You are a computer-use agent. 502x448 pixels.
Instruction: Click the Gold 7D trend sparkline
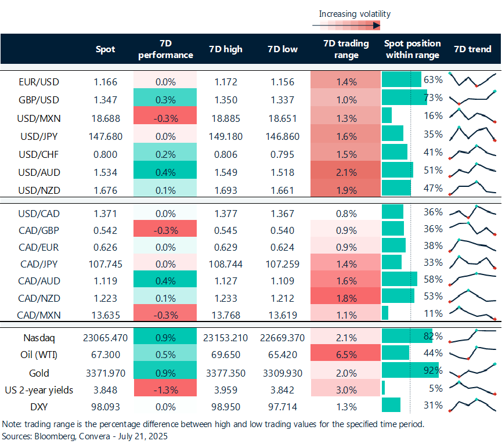tap(473, 370)
